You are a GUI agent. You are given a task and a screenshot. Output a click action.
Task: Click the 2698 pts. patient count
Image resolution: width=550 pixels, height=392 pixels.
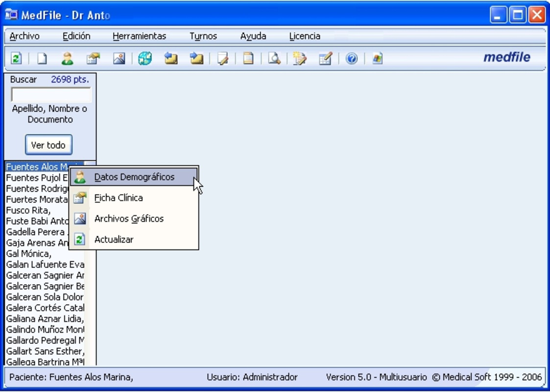[x=70, y=79]
